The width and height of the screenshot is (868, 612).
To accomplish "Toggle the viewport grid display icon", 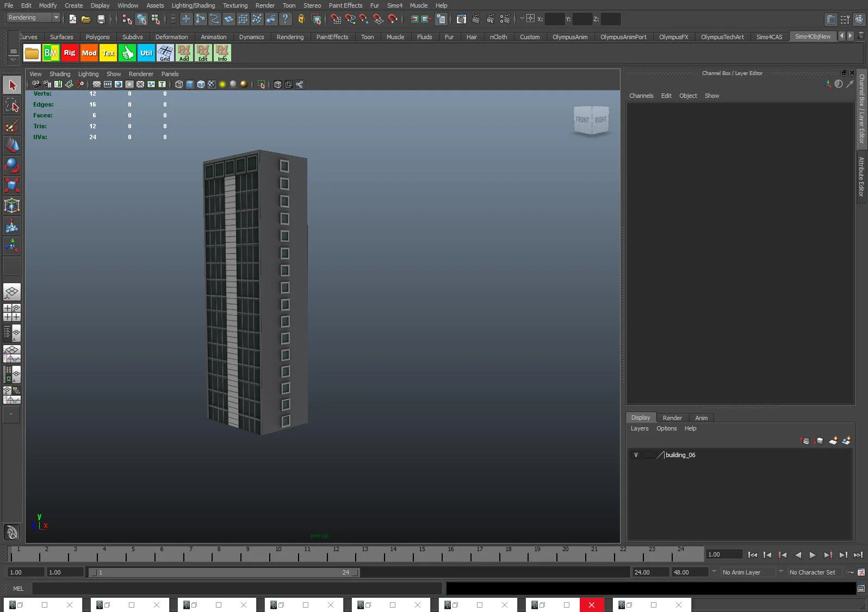I will [97, 84].
